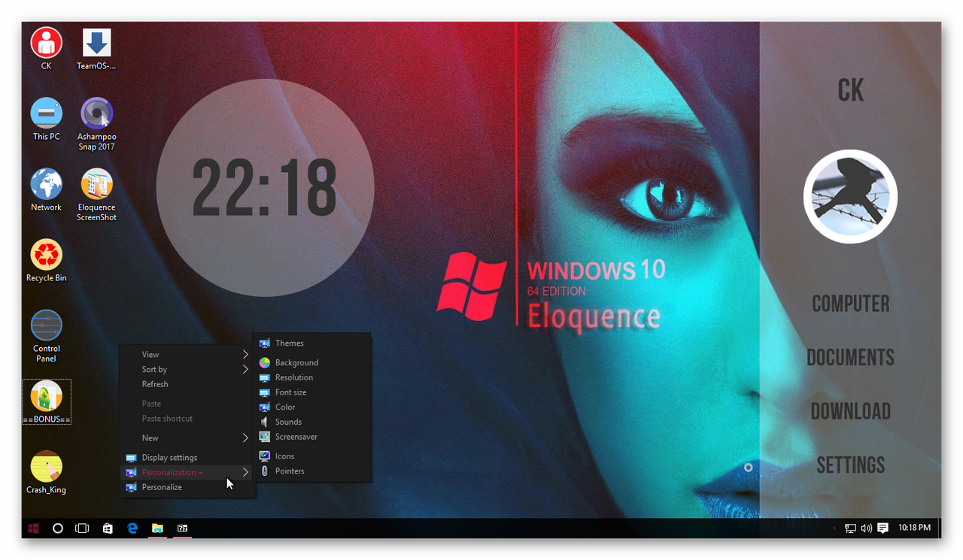Viewport: 963px width, 560px height.
Task: Select Sounds in the submenu
Action: [x=312, y=422]
